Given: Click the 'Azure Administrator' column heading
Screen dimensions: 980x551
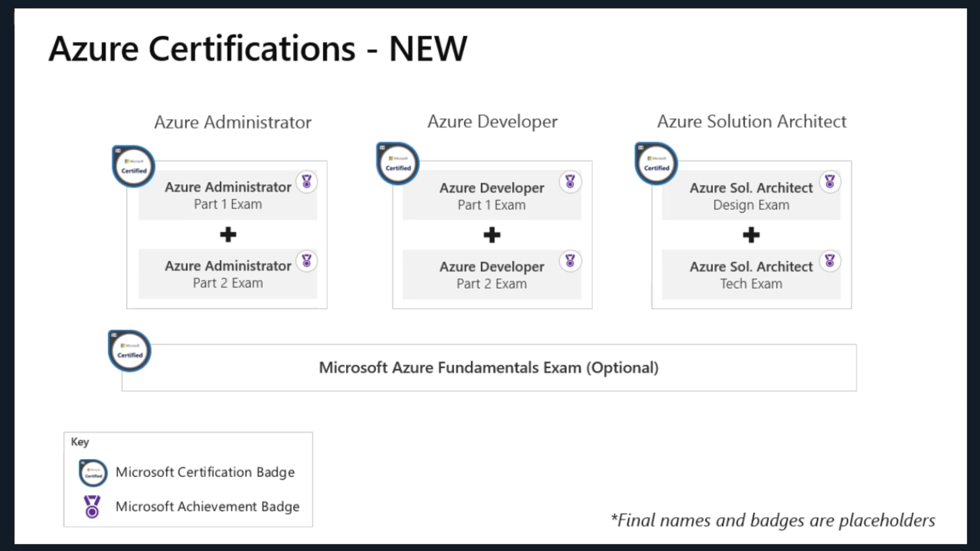Looking at the screenshot, I should click(232, 122).
